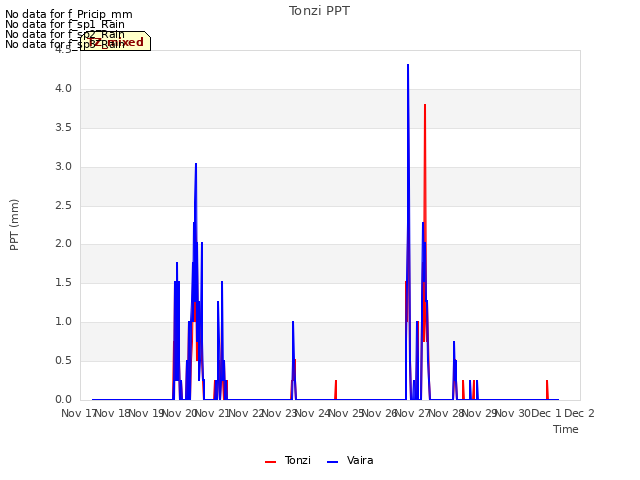
Task: Click the 1.0 y-axis tick label
Action: 63,322
